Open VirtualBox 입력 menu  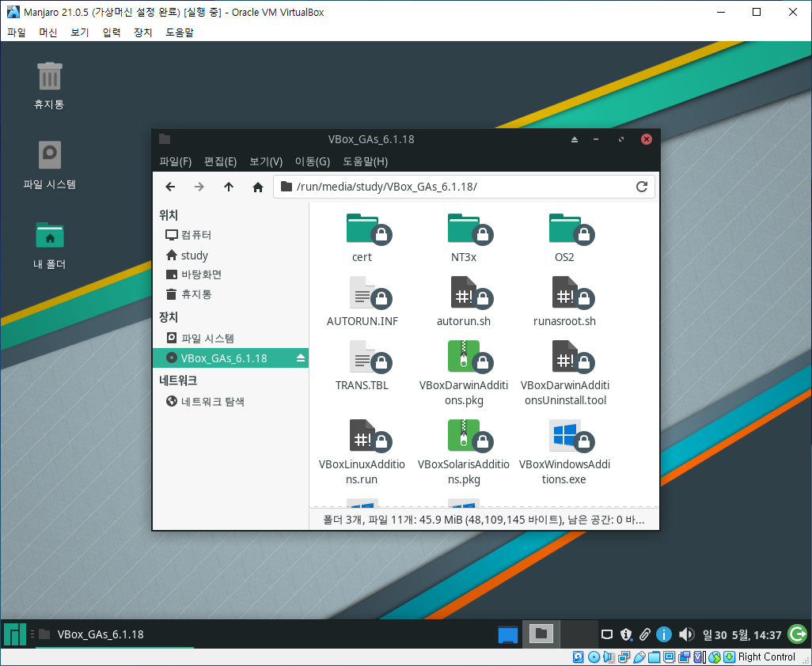coord(112,32)
